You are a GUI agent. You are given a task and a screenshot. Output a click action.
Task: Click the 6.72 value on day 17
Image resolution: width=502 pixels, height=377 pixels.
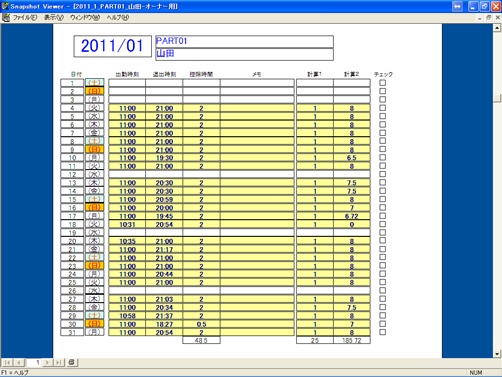click(352, 216)
